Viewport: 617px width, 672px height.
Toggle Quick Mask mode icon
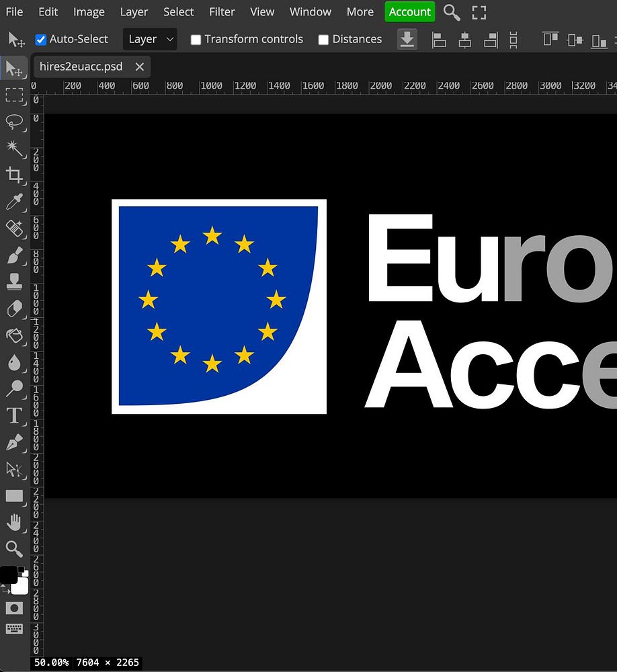coord(14,608)
